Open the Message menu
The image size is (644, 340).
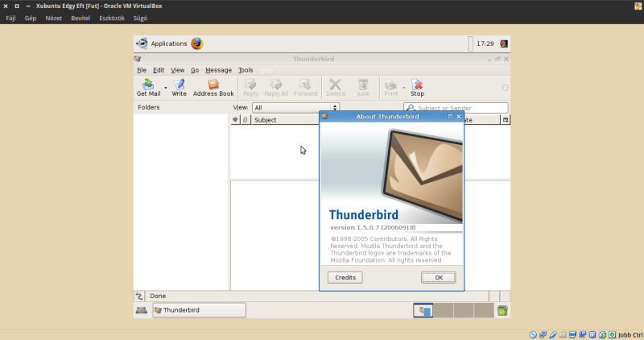(218, 70)
